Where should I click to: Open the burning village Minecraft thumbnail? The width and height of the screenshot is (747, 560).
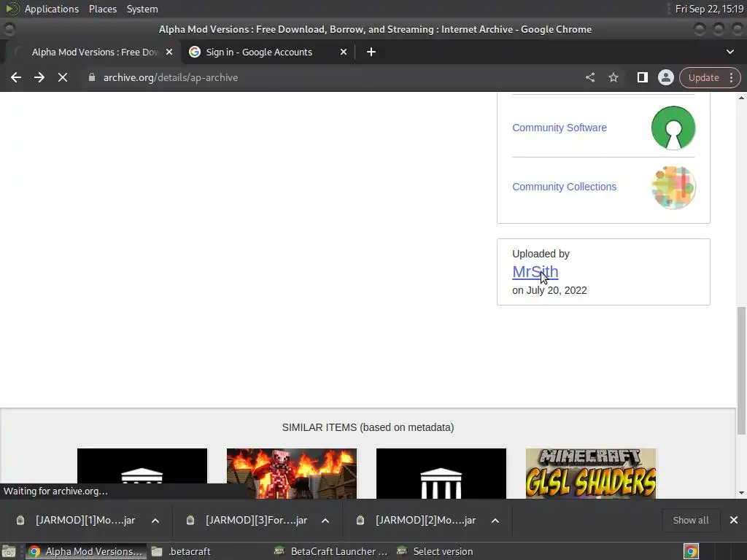[x=292, y=473]
